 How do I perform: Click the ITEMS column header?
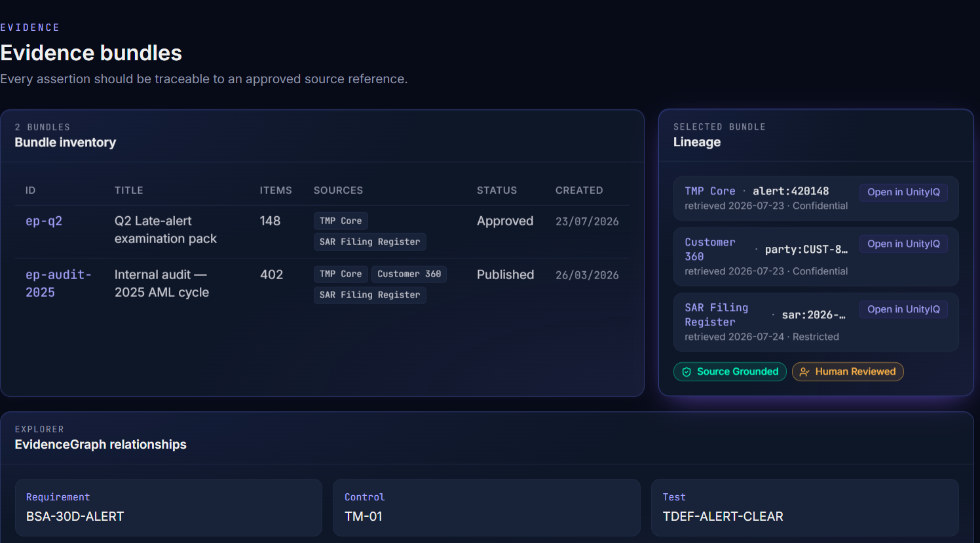click(276, 191)
